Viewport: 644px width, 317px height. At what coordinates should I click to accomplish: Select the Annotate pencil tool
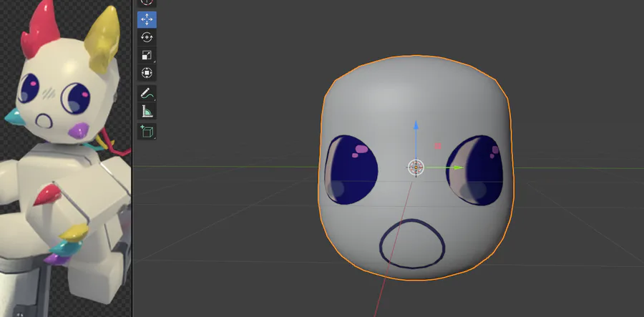tap(147, 94)
